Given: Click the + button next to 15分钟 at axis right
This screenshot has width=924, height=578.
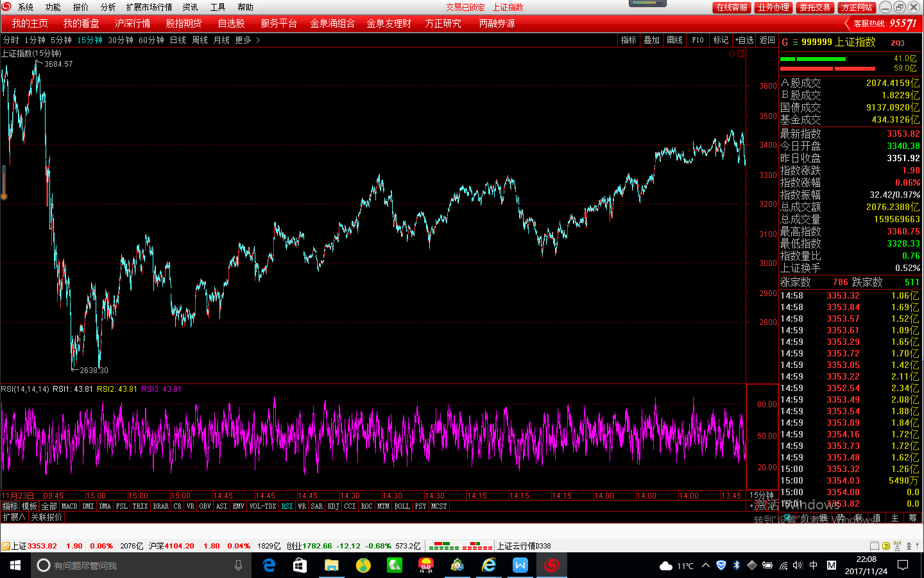Looking at the screenshot, I should click(x=751, y=507).
